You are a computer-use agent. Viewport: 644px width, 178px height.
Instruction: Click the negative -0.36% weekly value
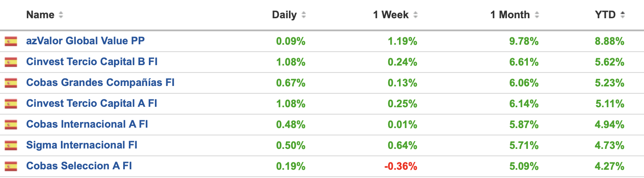(401, 166)
